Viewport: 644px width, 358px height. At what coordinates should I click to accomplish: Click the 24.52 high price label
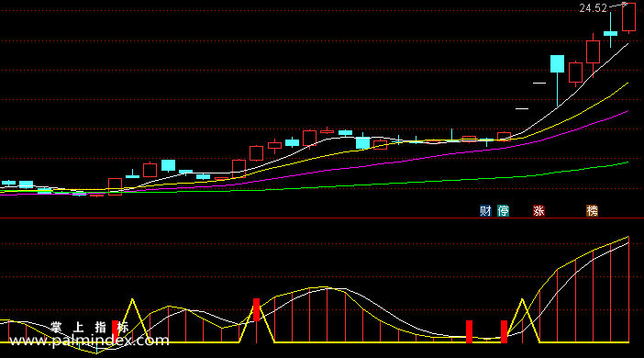click(x=593, y=8)
